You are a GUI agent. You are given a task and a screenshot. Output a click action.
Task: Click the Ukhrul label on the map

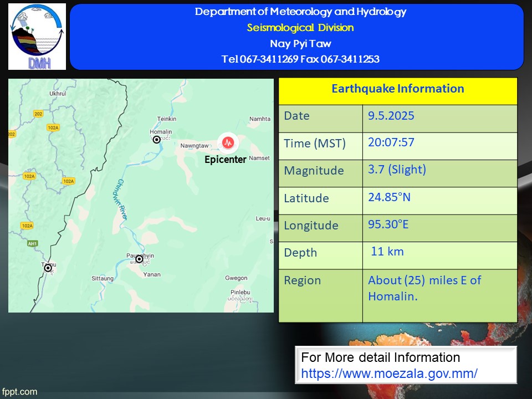coord(58,94)
